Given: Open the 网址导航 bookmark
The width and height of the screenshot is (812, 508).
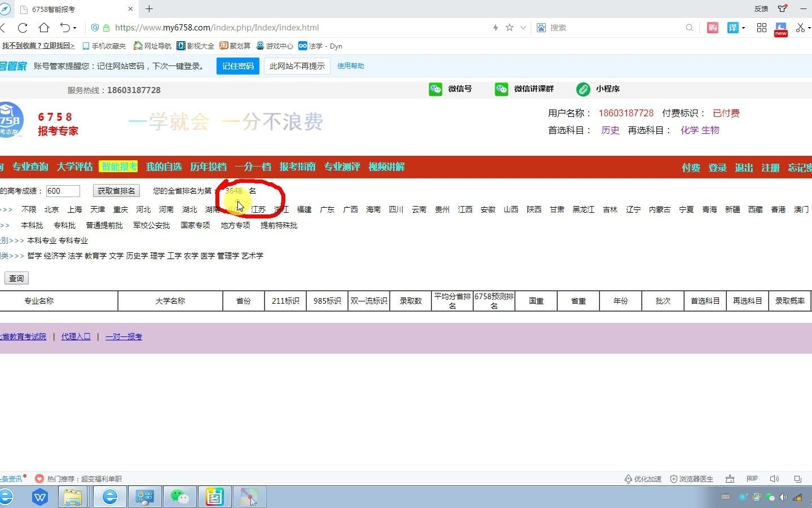Looking at the screenshot, I should coord(152,46).
